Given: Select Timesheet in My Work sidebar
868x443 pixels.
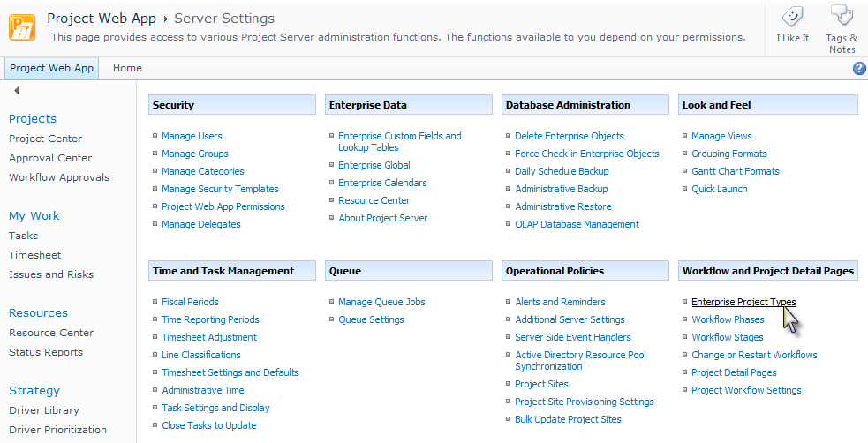Looking at the screenshot, I should tap(34, 255).
